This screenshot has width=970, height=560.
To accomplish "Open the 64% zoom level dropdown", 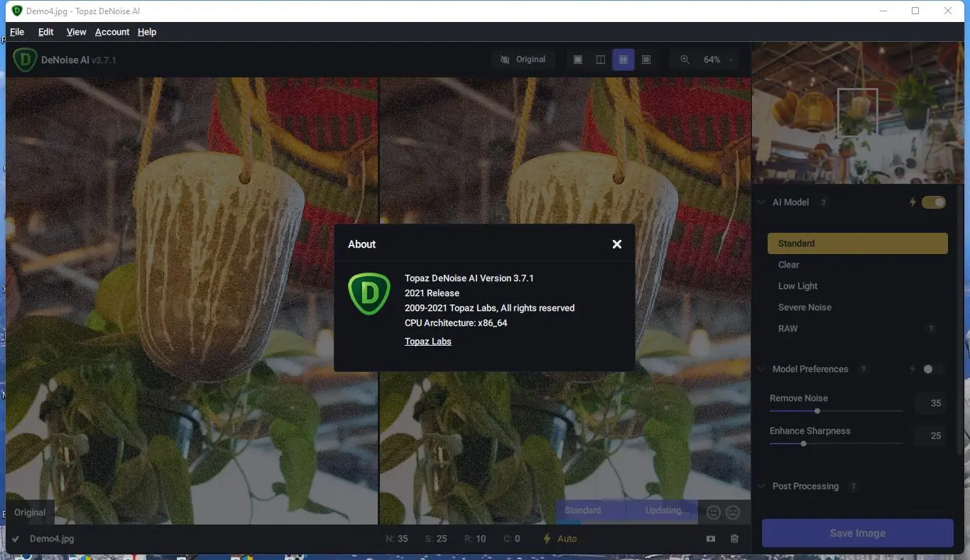I will pos(718,60).
